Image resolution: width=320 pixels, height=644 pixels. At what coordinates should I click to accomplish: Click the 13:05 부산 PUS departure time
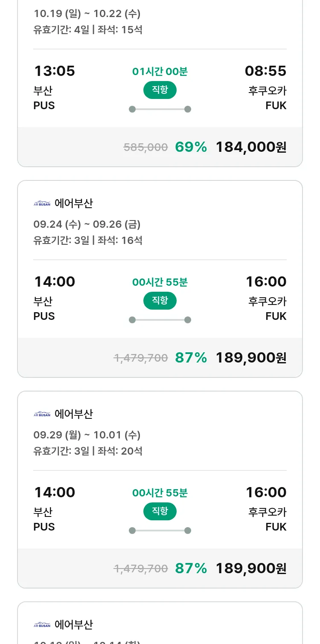[54, 71]
